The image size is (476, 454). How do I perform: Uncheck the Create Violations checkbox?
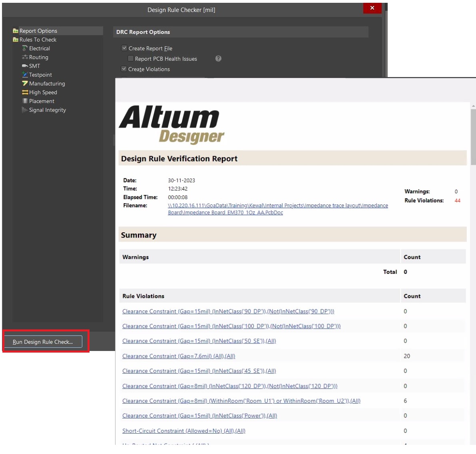point(124,69)
